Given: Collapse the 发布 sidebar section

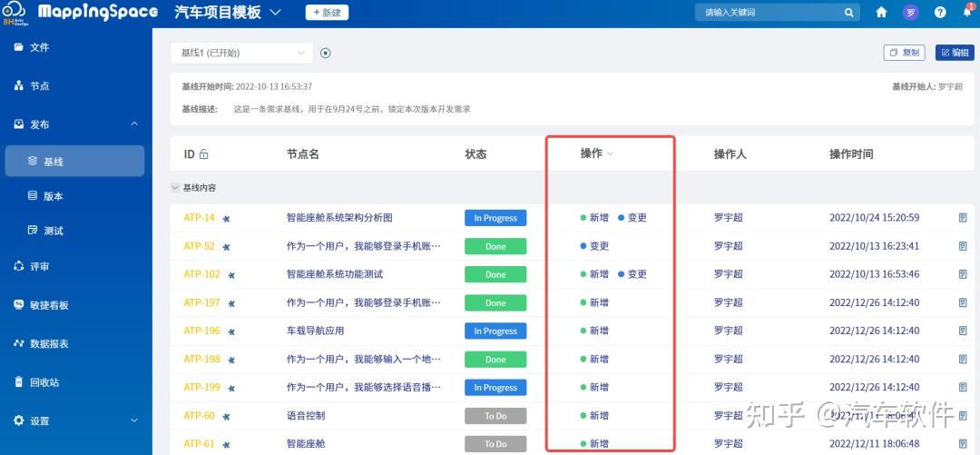Looking at the screenshot, I should click(134, 124).
